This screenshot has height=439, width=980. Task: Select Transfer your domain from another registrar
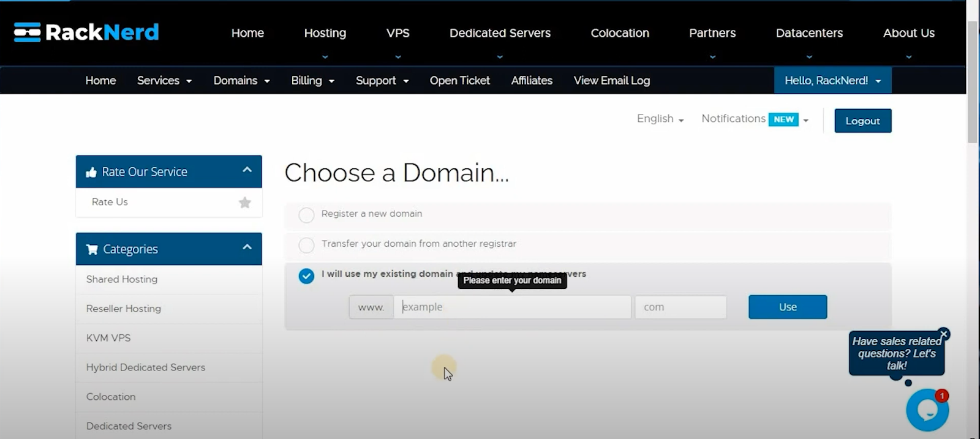[x=306, y=245]
